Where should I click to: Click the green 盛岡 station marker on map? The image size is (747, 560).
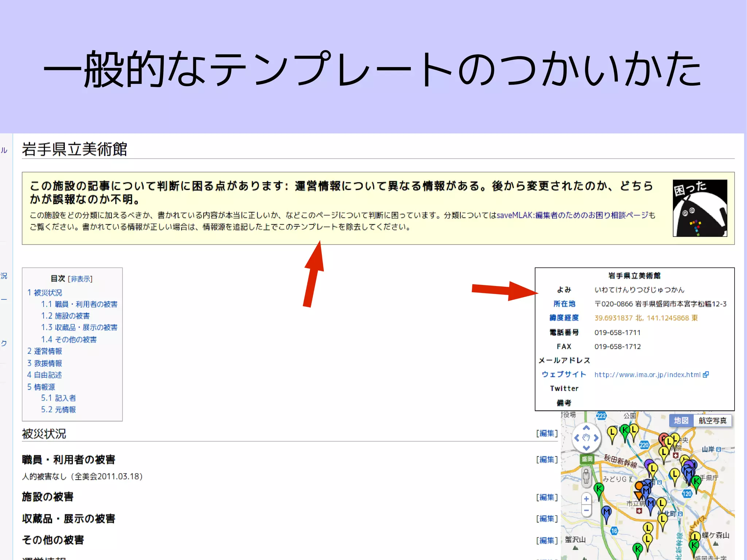(587, 459)
